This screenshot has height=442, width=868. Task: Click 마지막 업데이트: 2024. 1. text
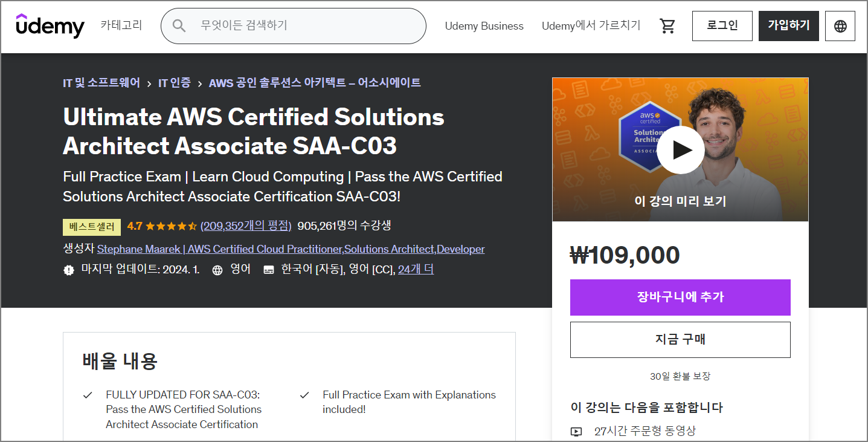tap(141, 270)
